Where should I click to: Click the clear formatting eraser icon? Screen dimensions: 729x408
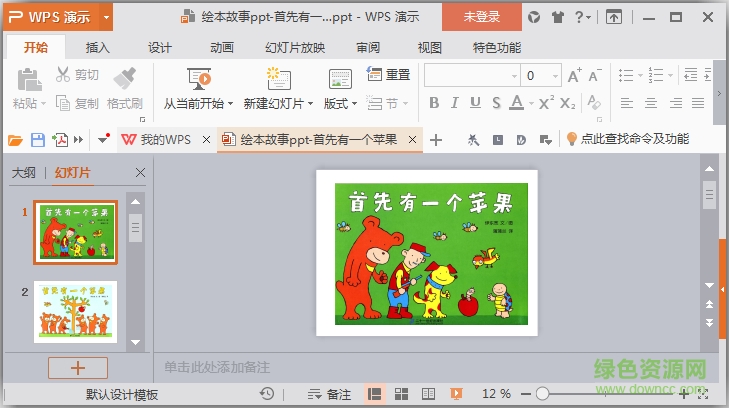[594, 103]
